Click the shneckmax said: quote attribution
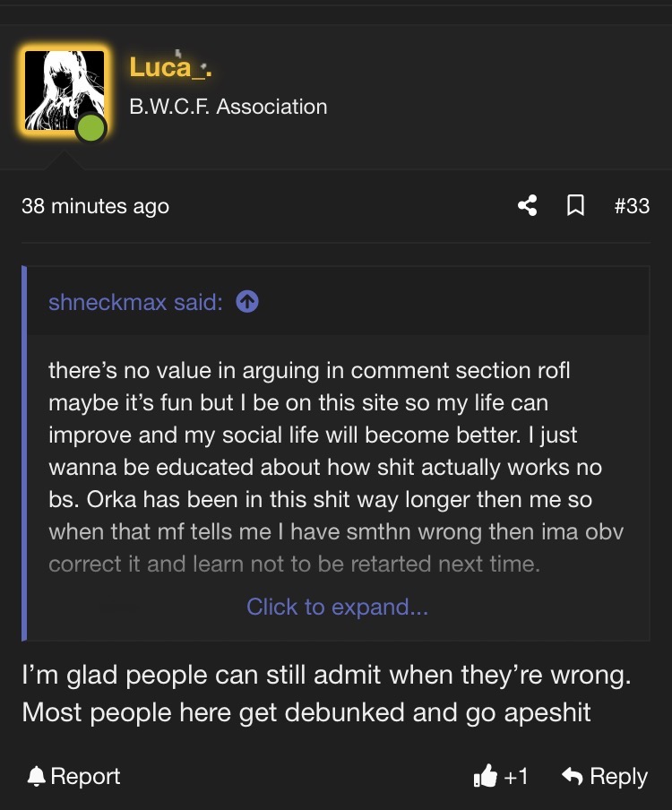Screen dimensions: 672x810 tap(135, 302)
